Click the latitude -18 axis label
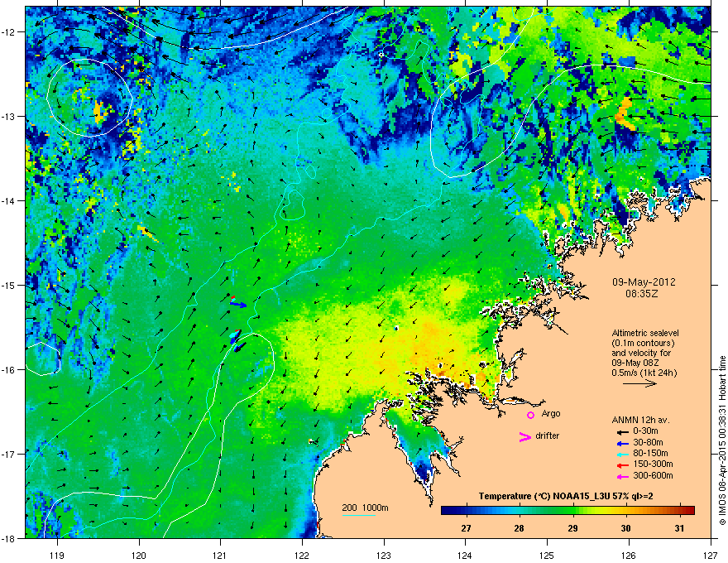Image resolution: width=728 pixels, height=563 pixels. point(9,538)
